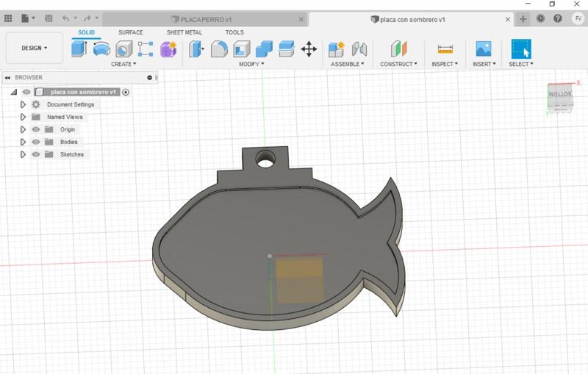
Task: Select the Measure tool icon
Action: pyautogui.click(x=445, y=49)
